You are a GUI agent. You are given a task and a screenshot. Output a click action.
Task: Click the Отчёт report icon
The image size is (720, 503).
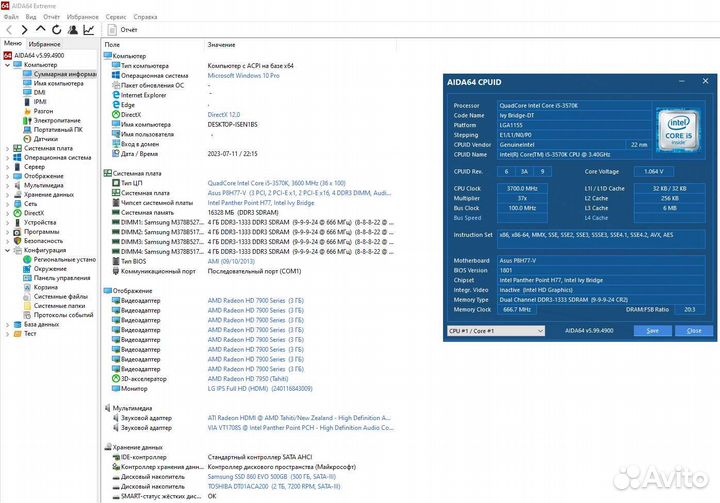tap(111, 30)
